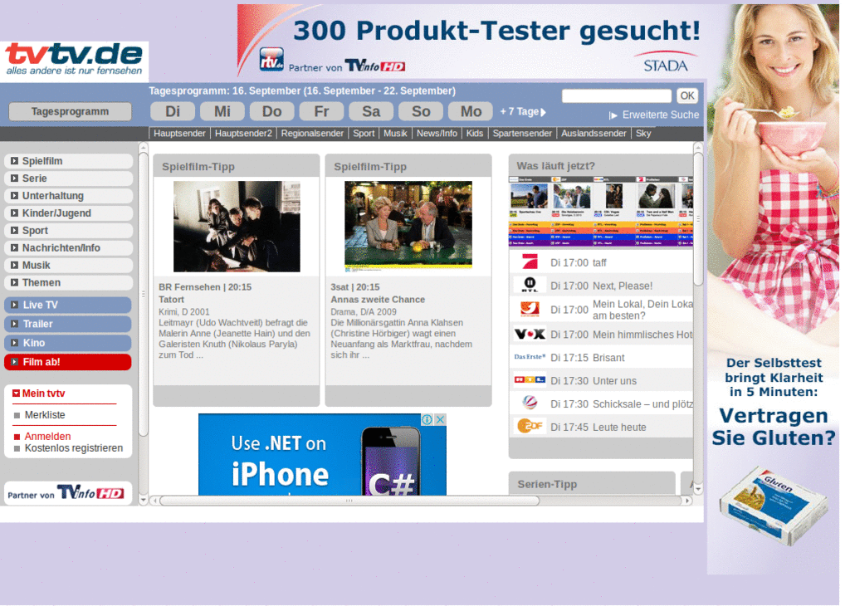Switch to Regionalsender channel group
The height and width of the screenshot is (616, 850).
pyautogui.click(x=312, y=134)
